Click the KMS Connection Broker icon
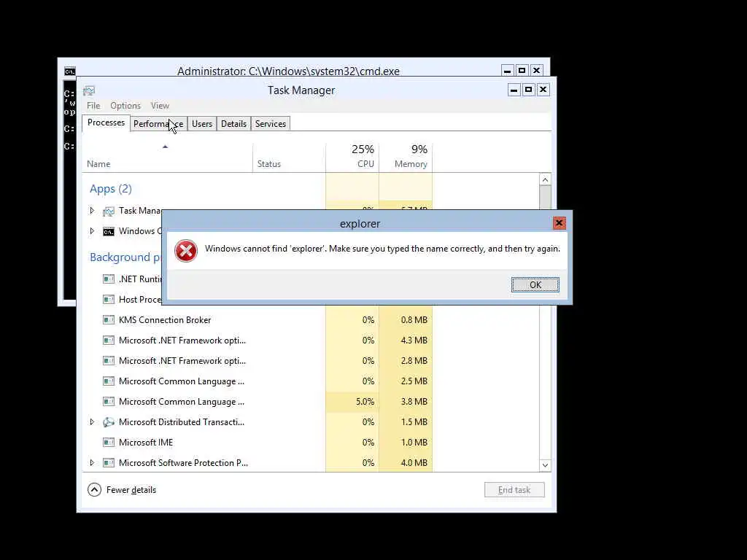 [x=109, y=320]
